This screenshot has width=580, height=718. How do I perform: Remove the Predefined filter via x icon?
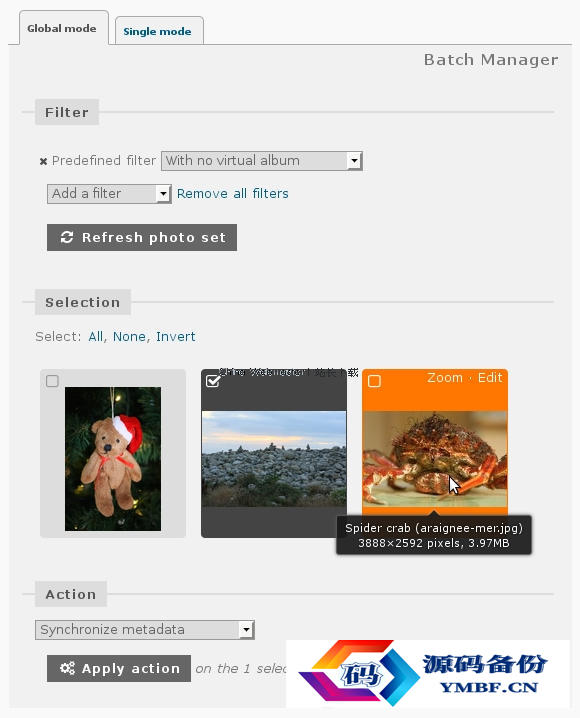[x=43, y=161]
